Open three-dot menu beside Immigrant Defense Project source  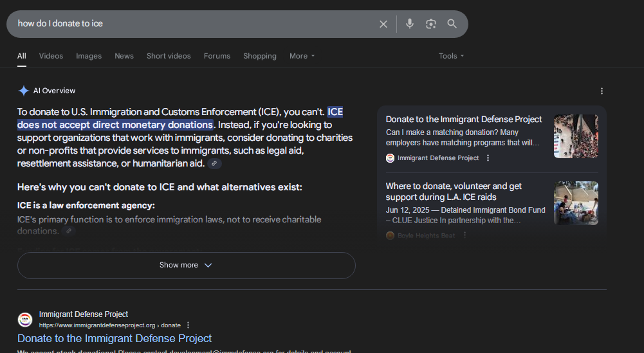pyautogui.click(x=488, y=158)
